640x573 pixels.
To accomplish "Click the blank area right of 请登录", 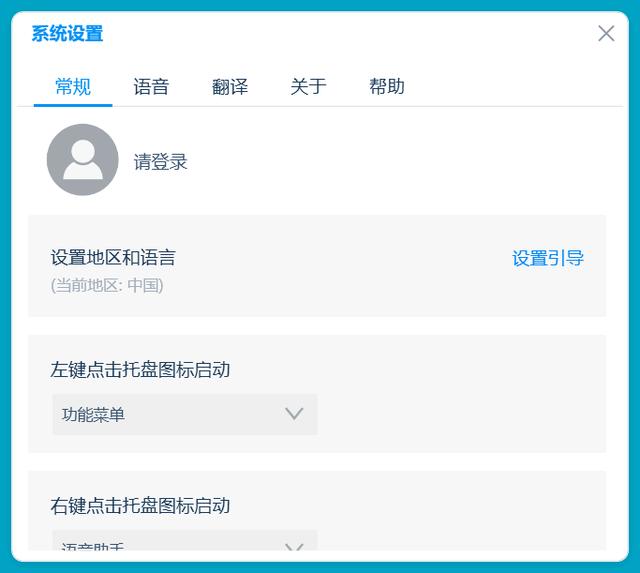I will 400,162.
